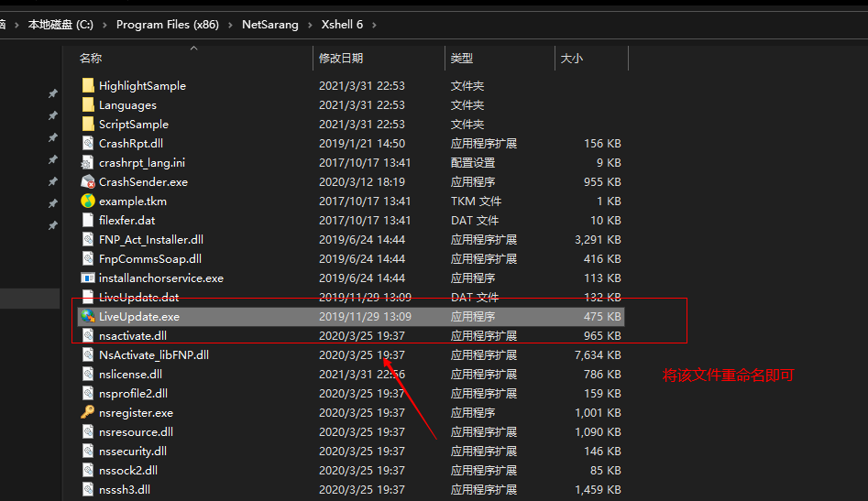Click the FnpCommsSoap.dll file icon
Image resolution: width=868 pixels, height=501 pixels.
tap(87, 258)
